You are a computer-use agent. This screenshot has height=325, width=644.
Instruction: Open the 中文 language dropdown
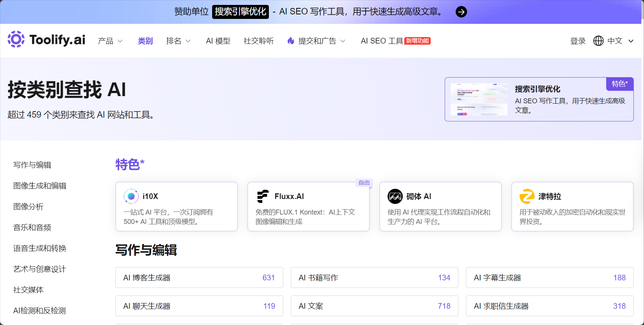point(621,41)
